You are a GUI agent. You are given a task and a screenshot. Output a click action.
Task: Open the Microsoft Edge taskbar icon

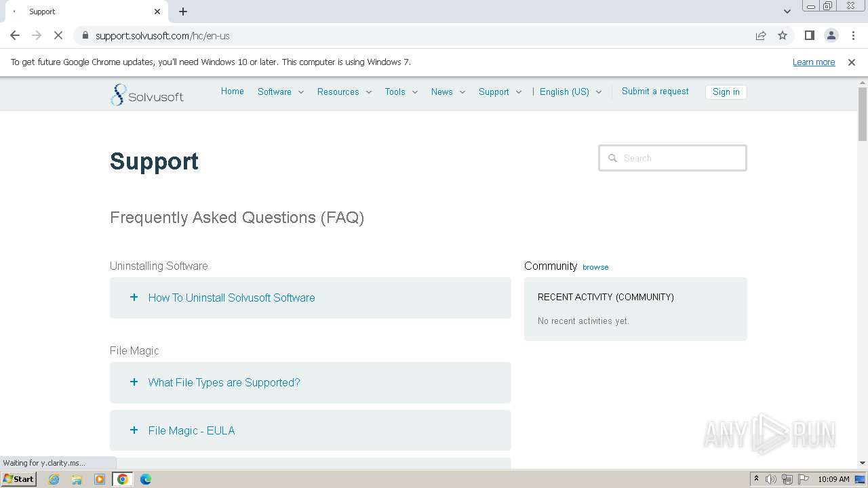coord(146,479)
